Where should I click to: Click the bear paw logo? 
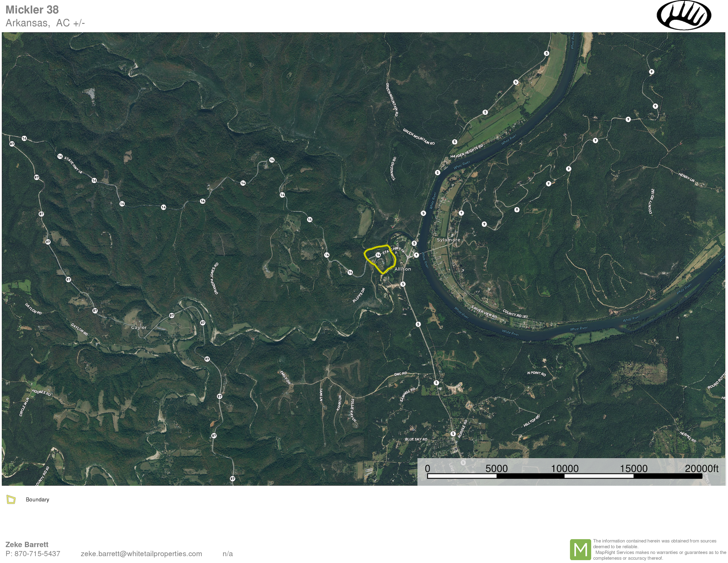(684, 15)
